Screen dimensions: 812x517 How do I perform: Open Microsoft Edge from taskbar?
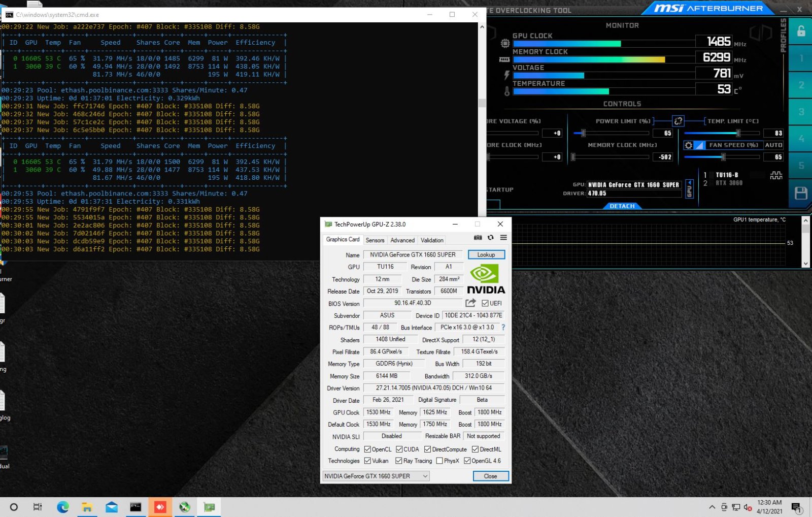[63, 507]
